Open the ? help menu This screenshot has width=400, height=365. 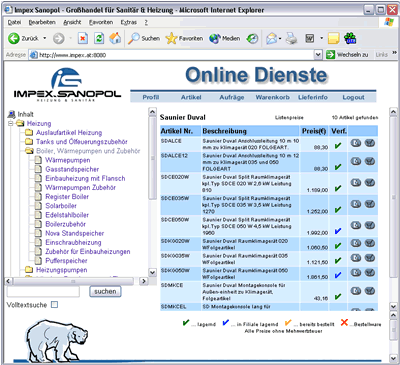pyautogui.click(x=146, y=22)
